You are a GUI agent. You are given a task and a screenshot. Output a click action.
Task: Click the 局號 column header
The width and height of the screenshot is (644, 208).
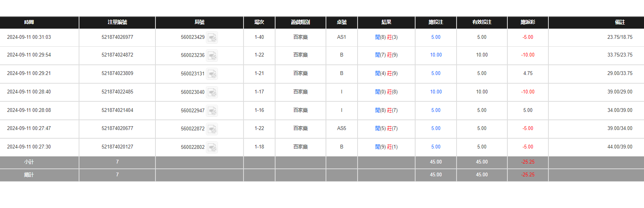(199, 22)
